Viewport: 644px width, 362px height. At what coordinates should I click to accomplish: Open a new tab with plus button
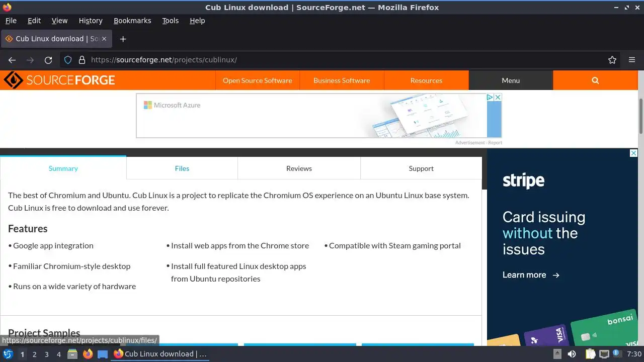click(123, 39)
